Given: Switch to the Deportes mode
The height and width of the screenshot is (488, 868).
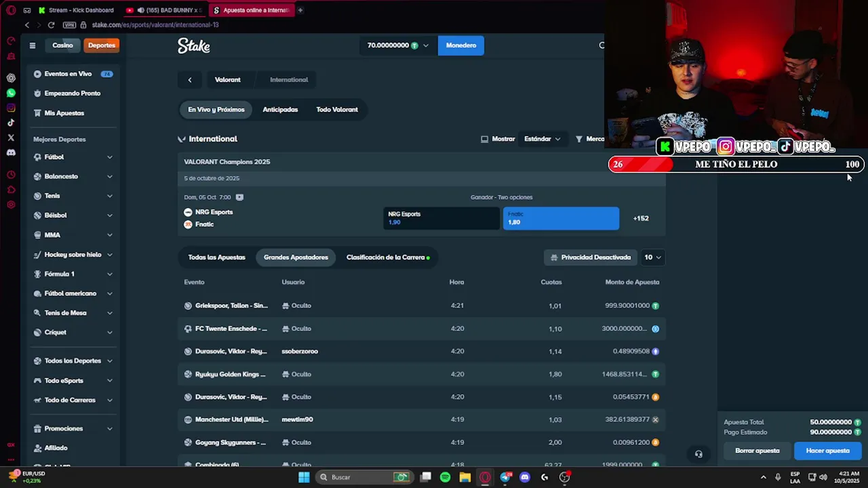Looking at the screenshot, I should coord(102,45).
